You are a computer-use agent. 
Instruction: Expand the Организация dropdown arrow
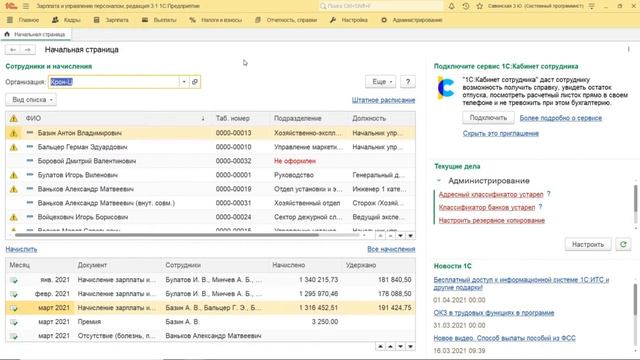tap(184, 82)
